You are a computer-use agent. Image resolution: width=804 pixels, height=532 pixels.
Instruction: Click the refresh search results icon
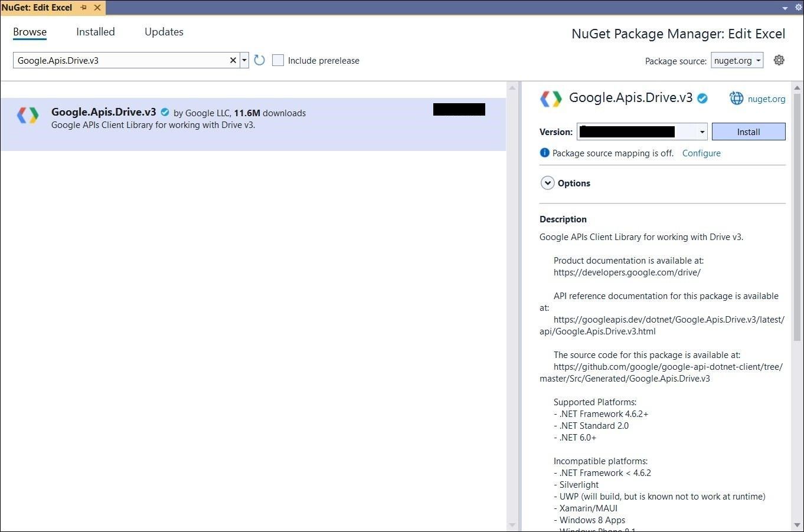pyautogui.click(x=259, y=60)
